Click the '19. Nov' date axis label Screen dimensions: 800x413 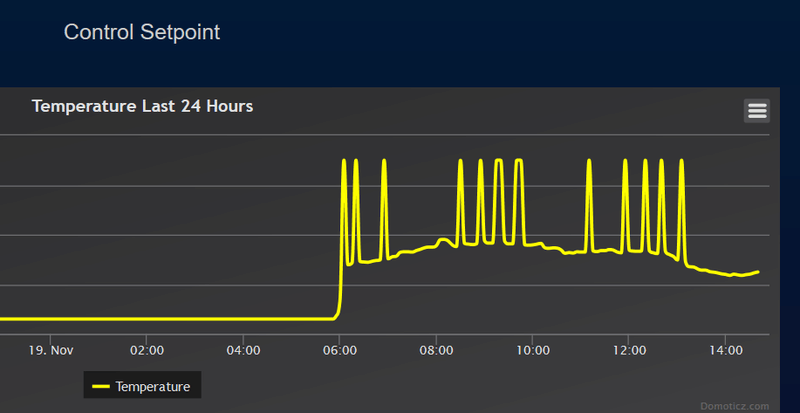[50, 350]
